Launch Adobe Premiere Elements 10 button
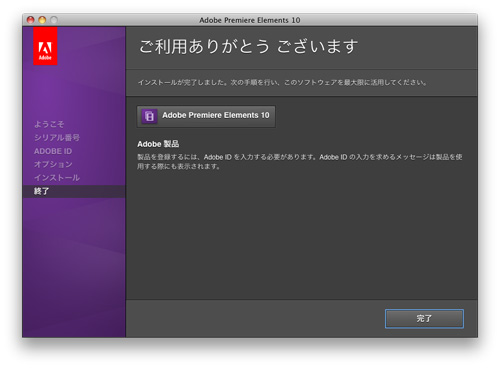Image resolution: width=500 pixels, height=368 pixels. pos(206,116)
